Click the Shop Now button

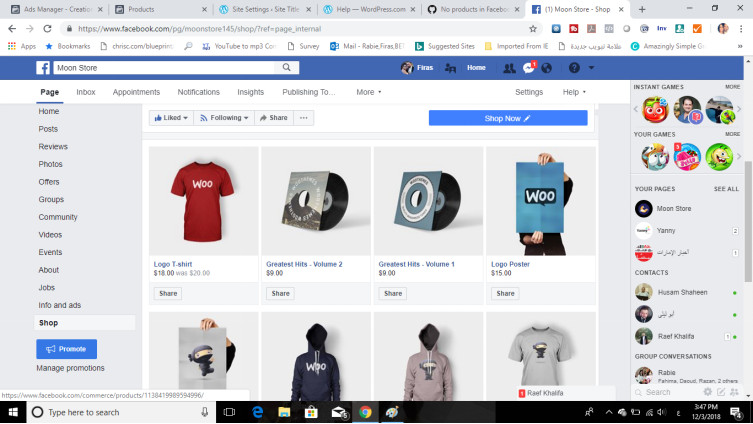tap(508, 118)
